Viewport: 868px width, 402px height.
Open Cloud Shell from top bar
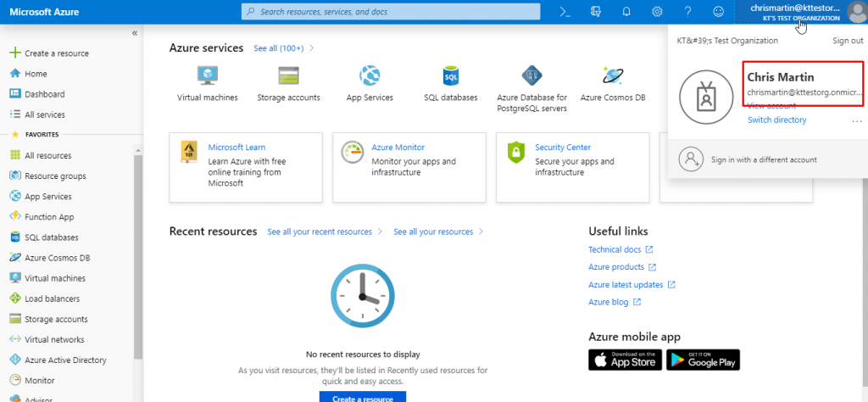click(565, 12)
